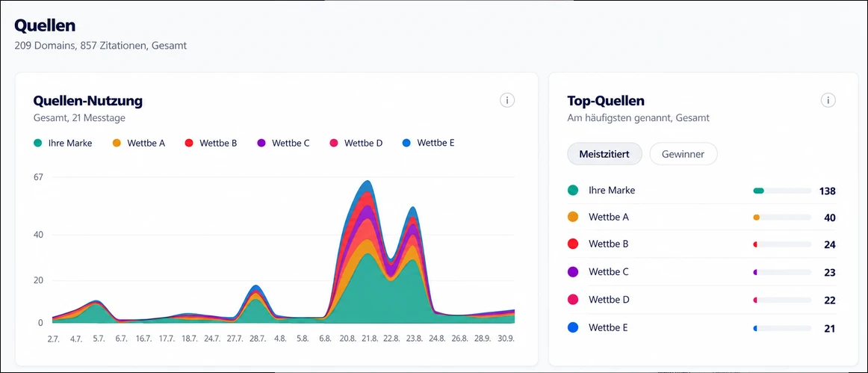Screen dimensions: 868x373
Task: Toggle Wettbe B legend entry in chart
Action: pos(211,143)
